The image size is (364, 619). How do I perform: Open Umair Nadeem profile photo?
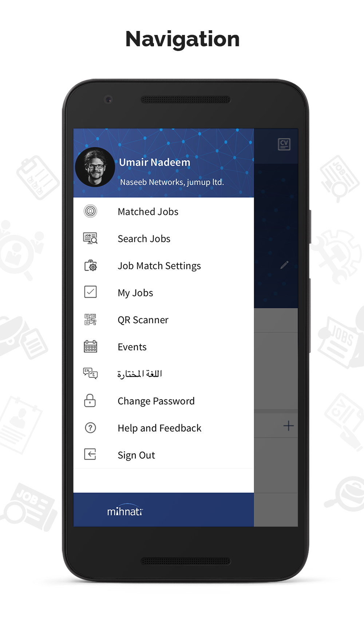pyautogui.click(x=95, y=167)
